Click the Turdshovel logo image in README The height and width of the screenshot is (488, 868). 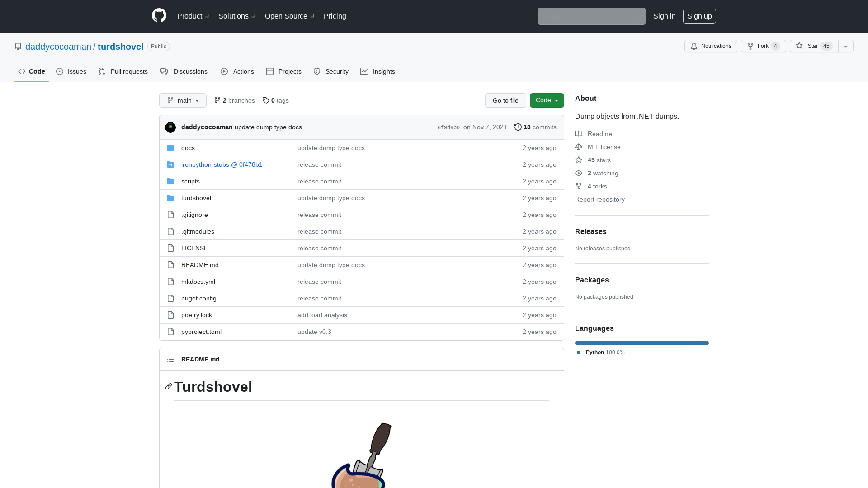362,455
